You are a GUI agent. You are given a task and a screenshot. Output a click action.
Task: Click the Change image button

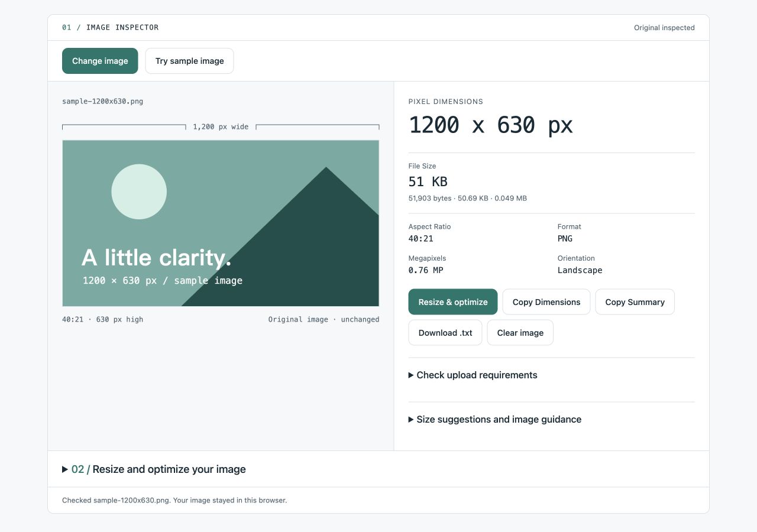(100, 61)
